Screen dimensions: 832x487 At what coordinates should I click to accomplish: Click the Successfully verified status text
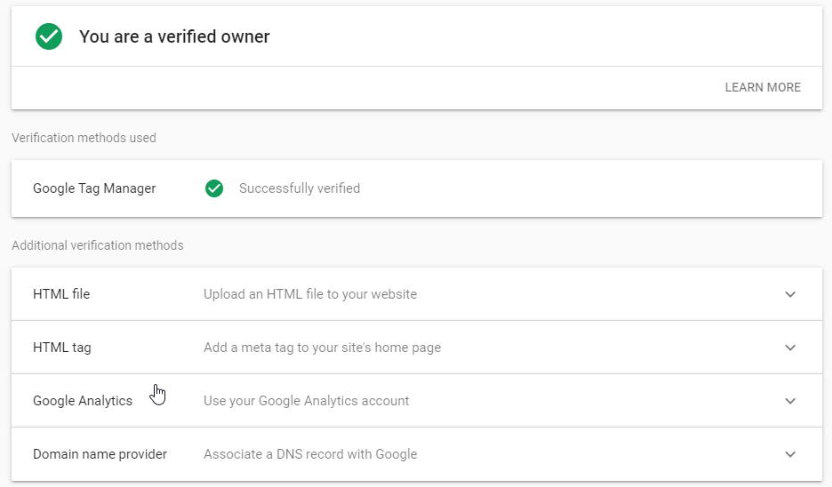click(x=299, y=188)
